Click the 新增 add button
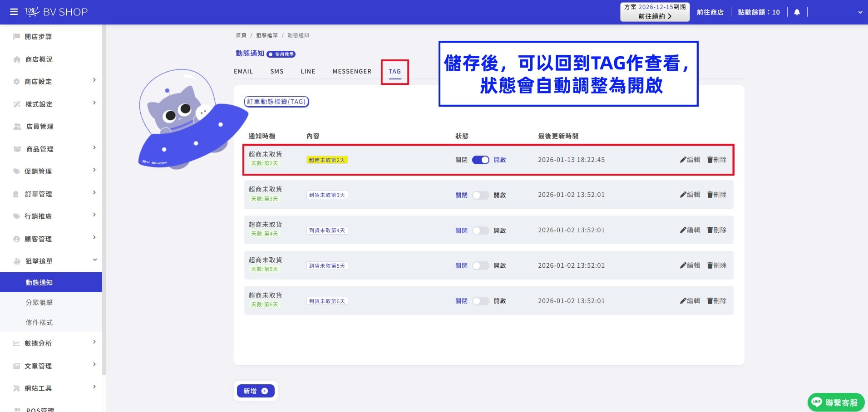The height and width of the screenshot is (412, 868). [x=256, y=391]
